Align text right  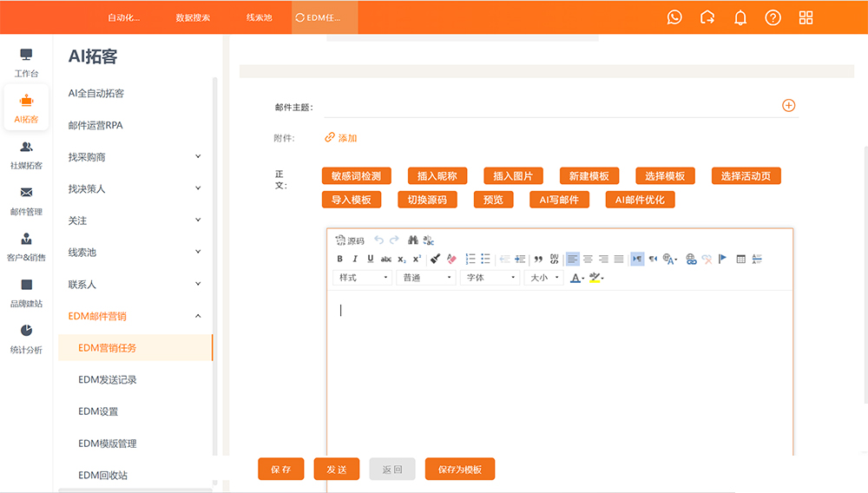(603, 259)
